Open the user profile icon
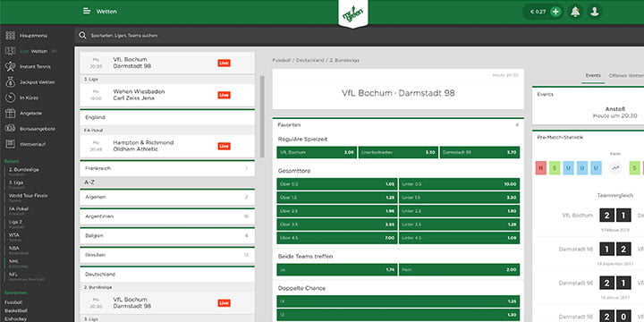644x322 pixels. point(594,12)
